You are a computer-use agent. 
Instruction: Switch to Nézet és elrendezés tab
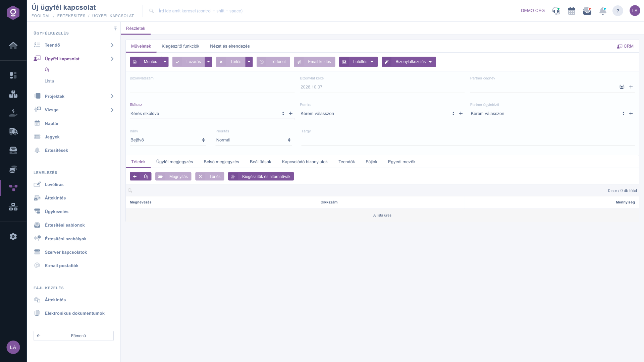click(x=230, y=46)
